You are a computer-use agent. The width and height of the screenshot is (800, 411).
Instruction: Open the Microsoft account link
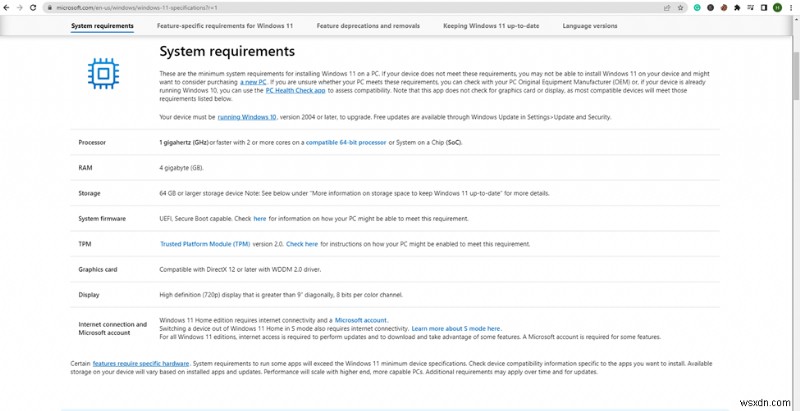353,319
